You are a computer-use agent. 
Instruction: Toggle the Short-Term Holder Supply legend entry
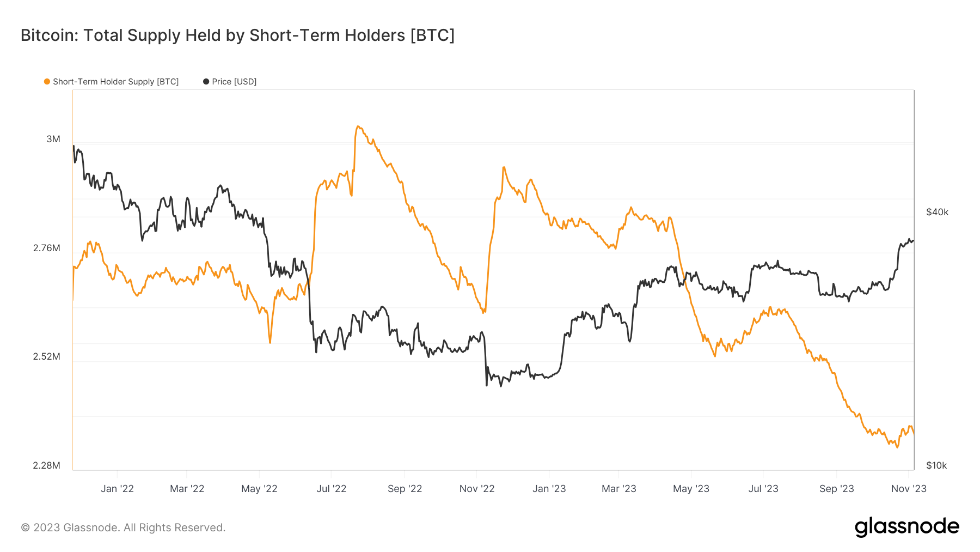pos(112,82)
